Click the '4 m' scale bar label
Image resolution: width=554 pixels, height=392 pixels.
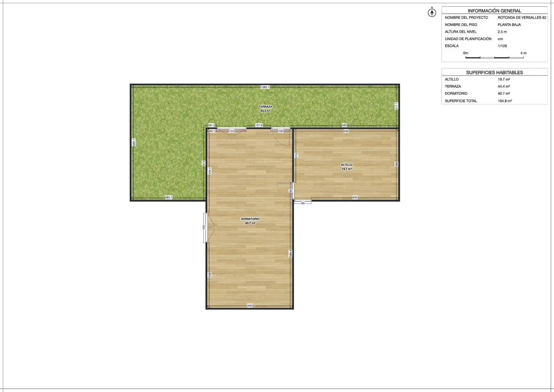(523, 53)
